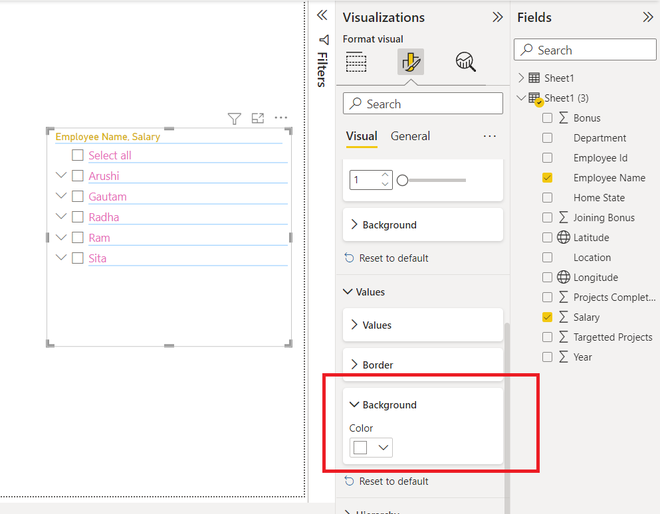
Task: Click the sigma icon beside Year
Action: point(563,357)
